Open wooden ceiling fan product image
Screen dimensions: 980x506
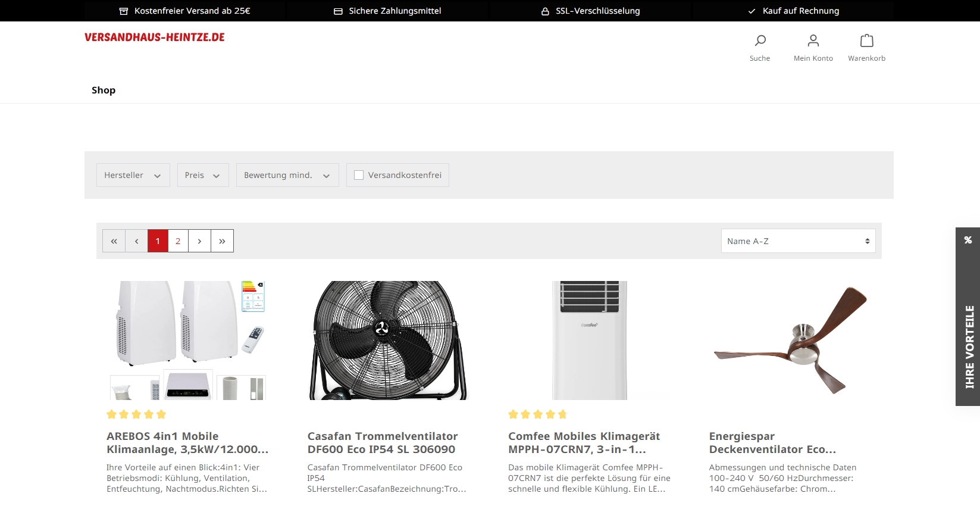790,341
